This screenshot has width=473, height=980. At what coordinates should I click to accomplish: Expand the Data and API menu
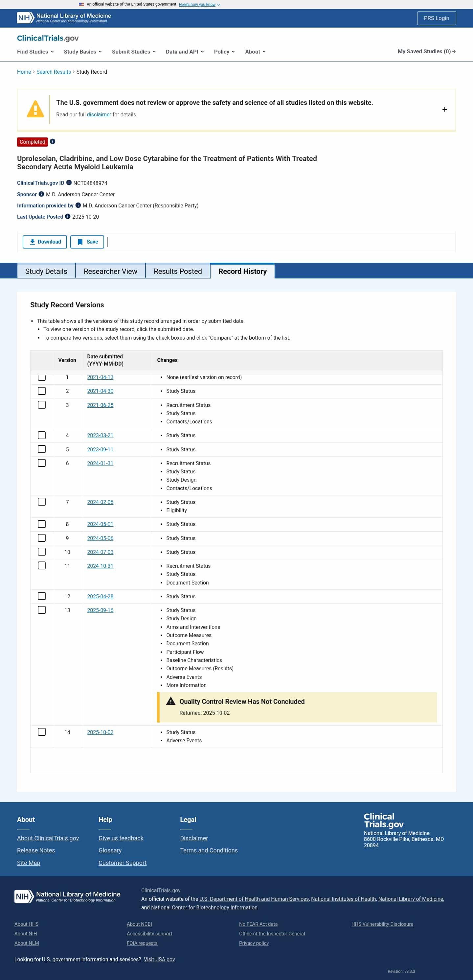click(184, 52)
